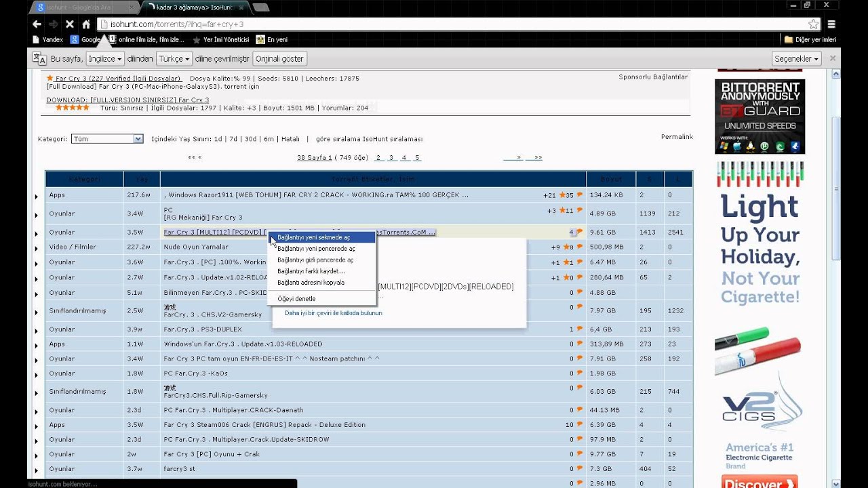Image resolution: width=868 pixels, height=488 pixels.
Task: Open the Google bookmark
Action: point(85,40)
